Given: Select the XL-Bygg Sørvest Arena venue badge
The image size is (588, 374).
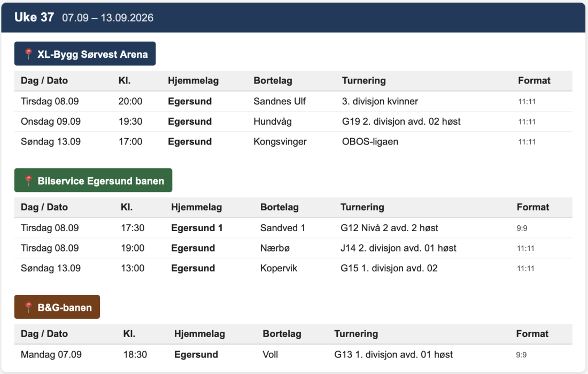Looking at the screenshot, I should coord(85,54).
